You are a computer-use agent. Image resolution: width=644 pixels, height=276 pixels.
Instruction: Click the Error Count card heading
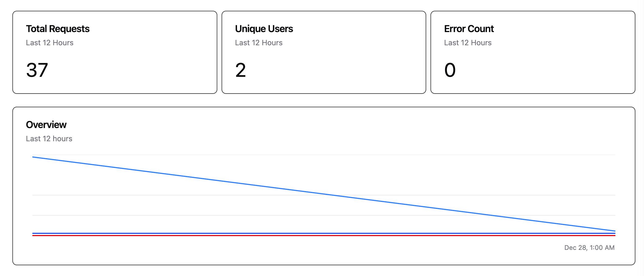(x=469, y=29)
